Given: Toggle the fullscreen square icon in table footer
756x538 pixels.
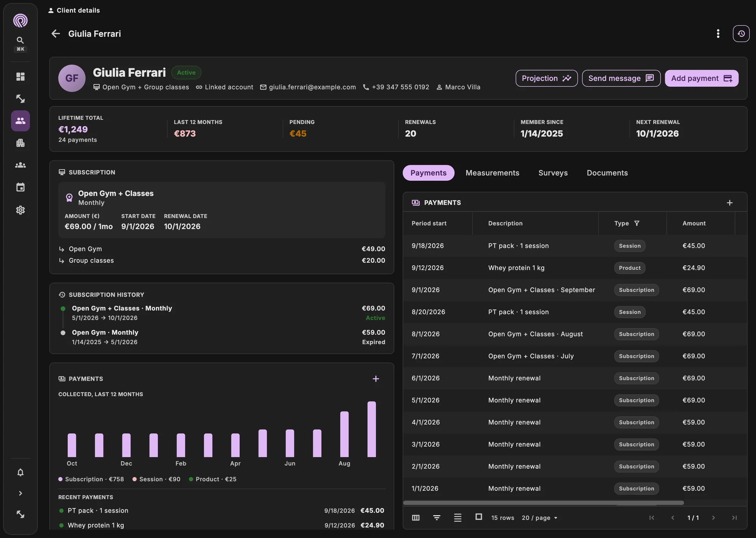Looking at the screenshot, I should point(479,517).
